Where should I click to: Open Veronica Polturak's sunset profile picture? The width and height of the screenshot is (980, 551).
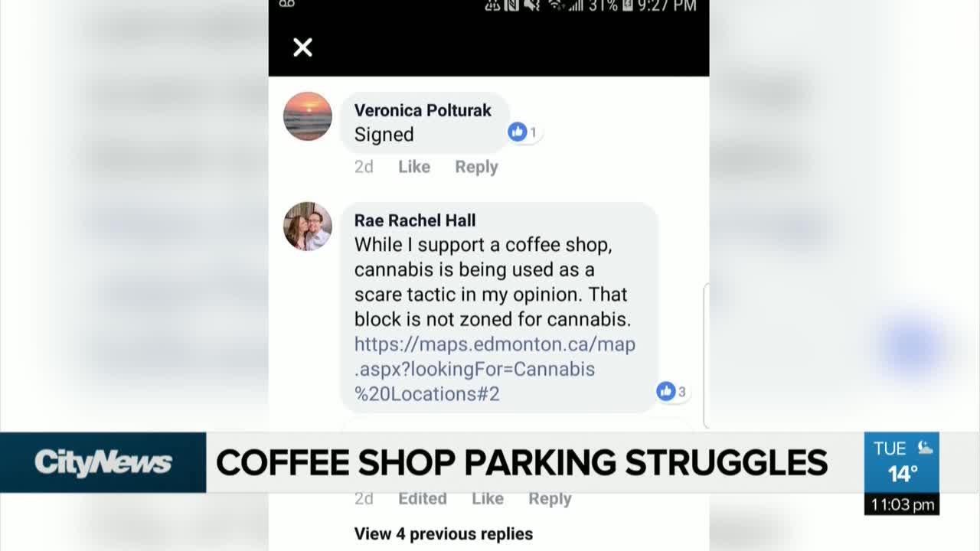[308, 116]
